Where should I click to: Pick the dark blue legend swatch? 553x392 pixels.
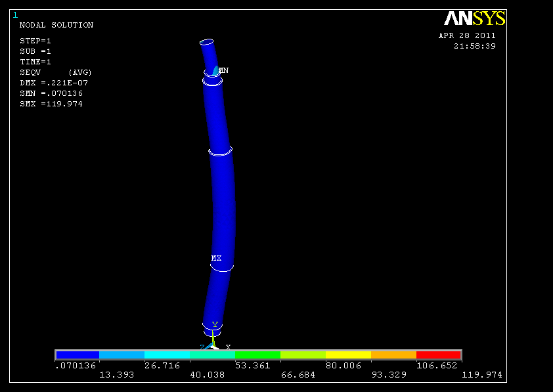tap(77, 355)
